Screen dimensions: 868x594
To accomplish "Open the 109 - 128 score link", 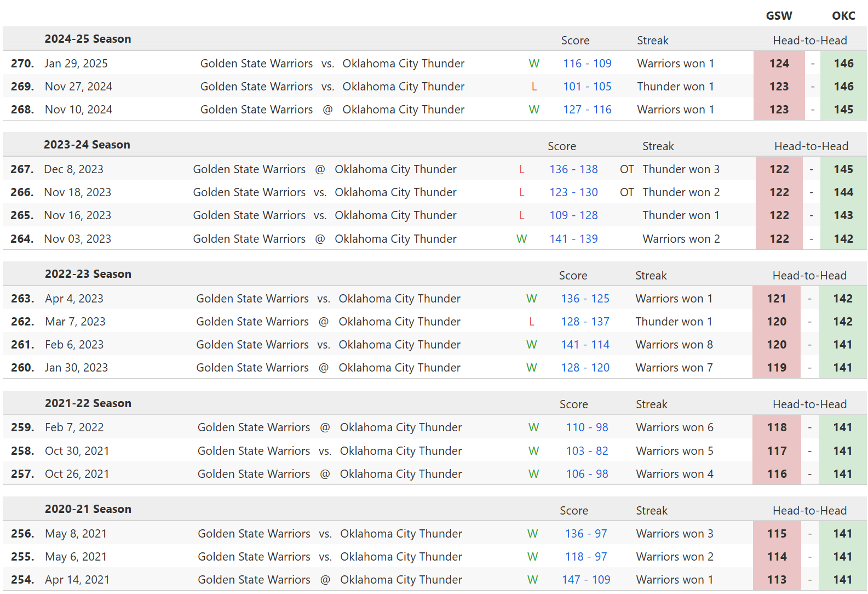I will click(x=573, y=215).
